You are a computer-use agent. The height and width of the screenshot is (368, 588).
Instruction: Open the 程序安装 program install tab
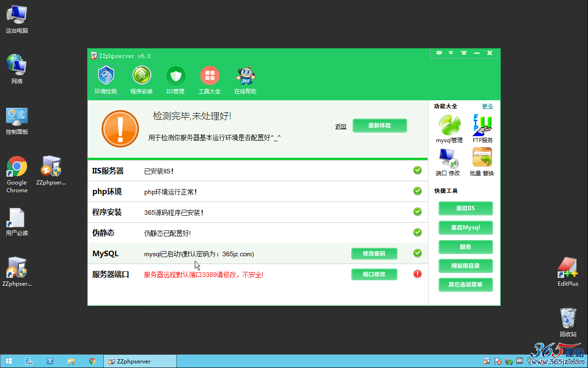[x=141, y=80]
